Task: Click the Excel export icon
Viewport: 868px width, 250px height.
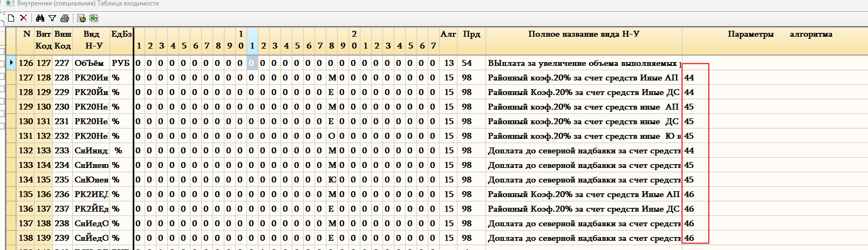Action: pos(93,18)
